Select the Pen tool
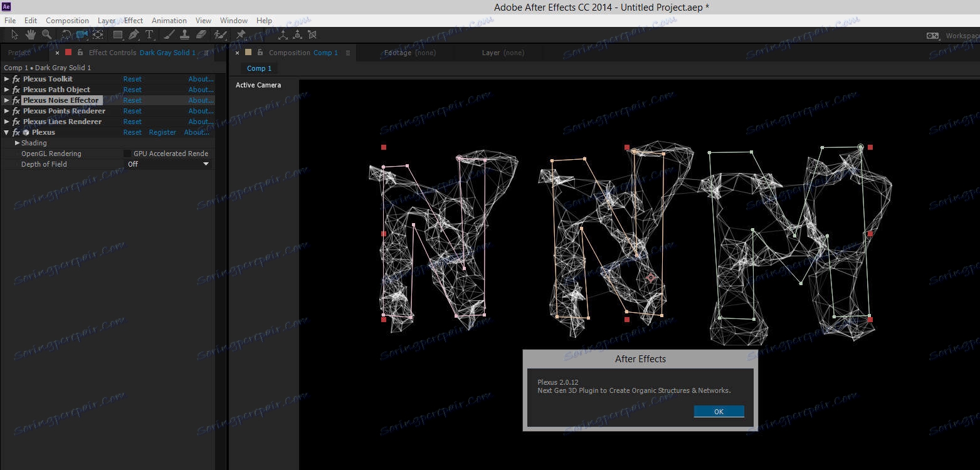This screenshot has height=470, width=980. 134,35
